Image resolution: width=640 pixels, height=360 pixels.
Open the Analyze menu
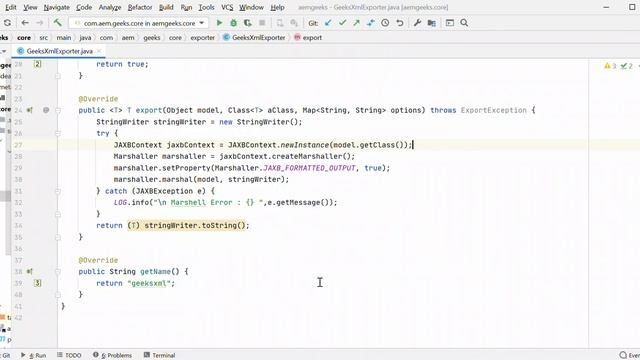click(110, 7)
